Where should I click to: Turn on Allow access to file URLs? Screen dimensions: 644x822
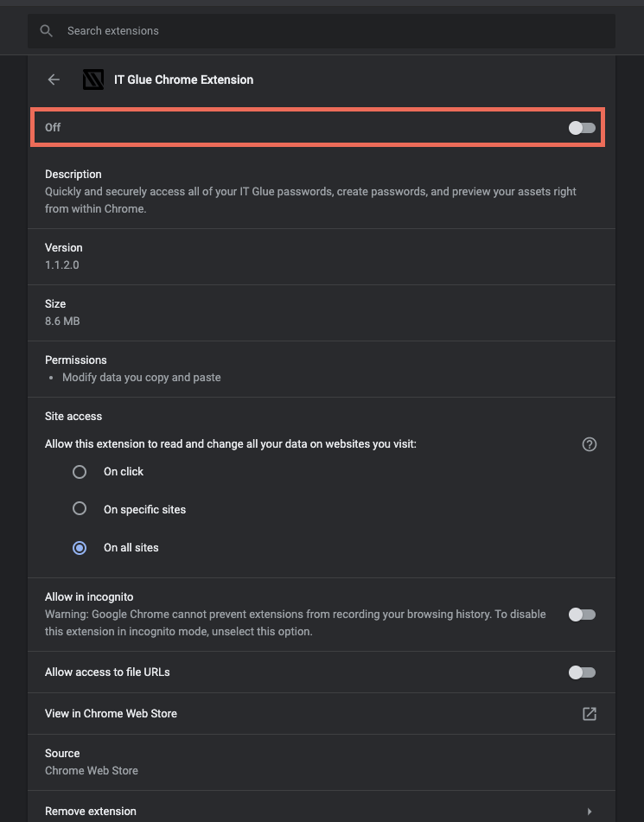[x=582, y=672]
